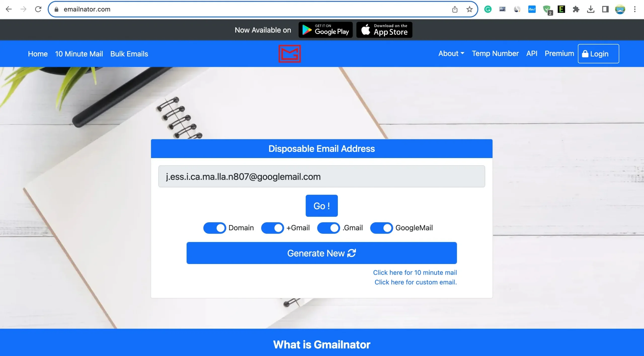Click Generate New email address button

pyautogui.click(x=321, y=253)
